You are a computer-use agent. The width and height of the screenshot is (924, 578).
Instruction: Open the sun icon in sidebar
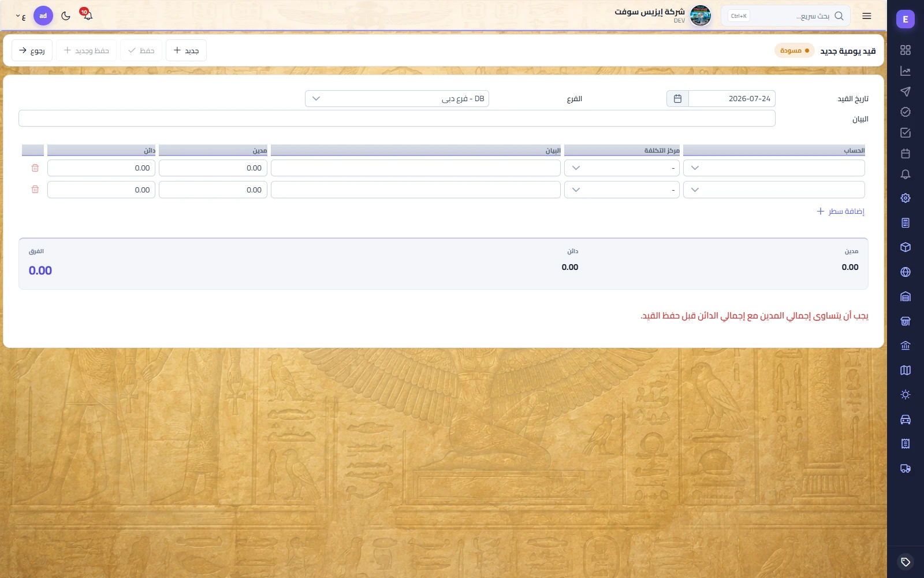905,394
